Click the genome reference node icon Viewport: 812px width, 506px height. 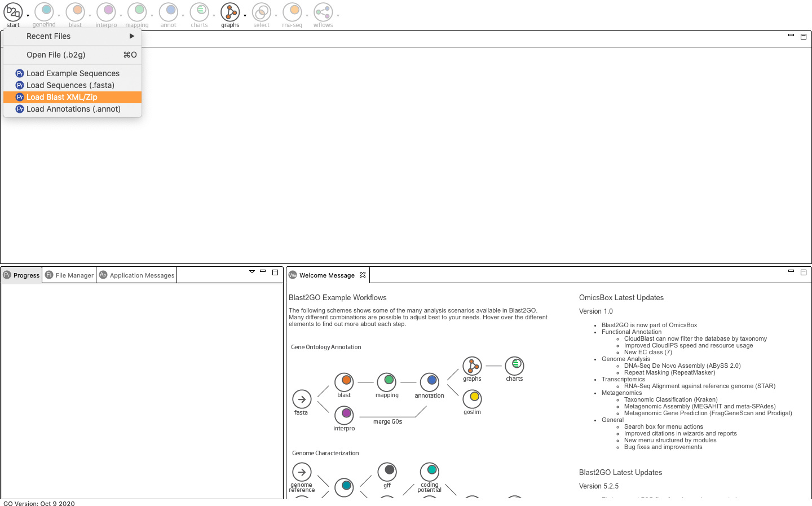click(x=302, y=472)
